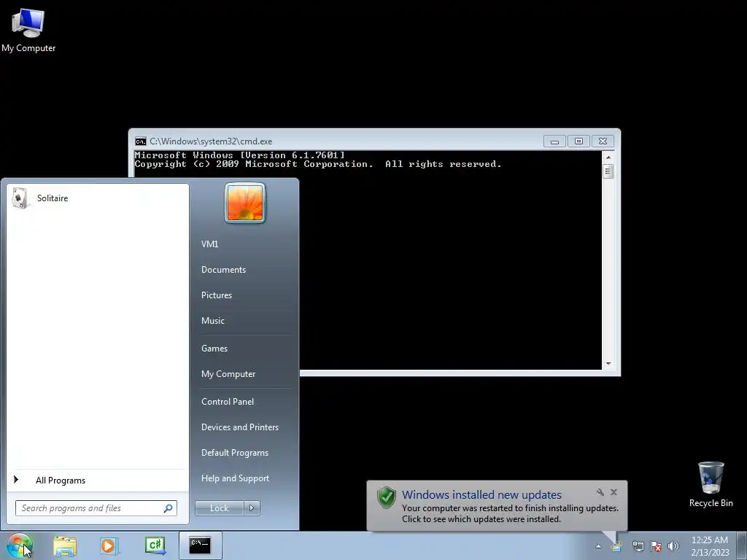Click the Windows Start orb
Image resolution: width=747 pixels, height=560 pixels.
(x=20, y=545)
